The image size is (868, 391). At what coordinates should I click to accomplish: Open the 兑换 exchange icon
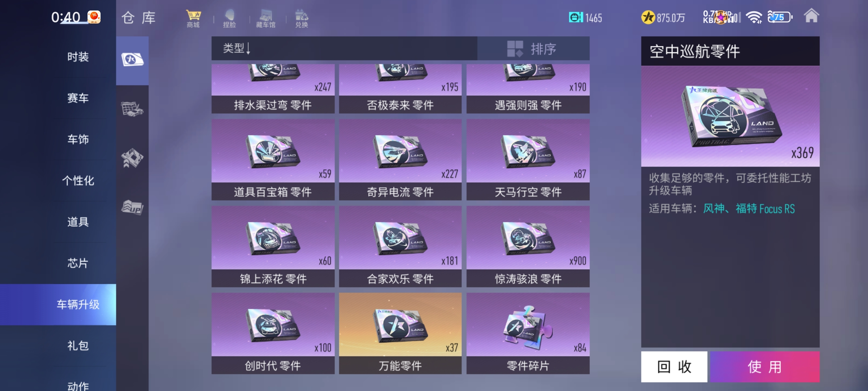coord(302,18)
